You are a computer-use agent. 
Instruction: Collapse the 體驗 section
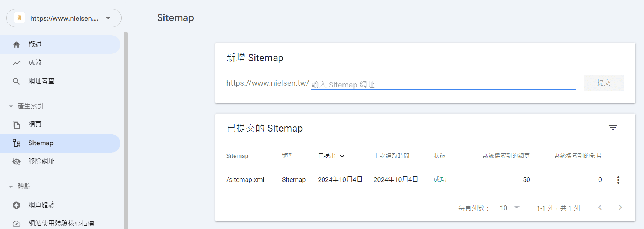[11, 187]
